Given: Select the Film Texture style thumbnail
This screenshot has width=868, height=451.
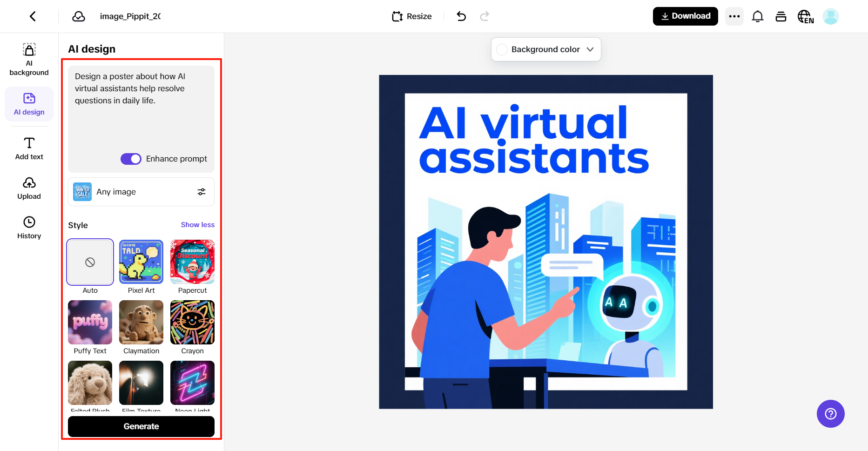Looking at the screenshot, I should (141, 383).
